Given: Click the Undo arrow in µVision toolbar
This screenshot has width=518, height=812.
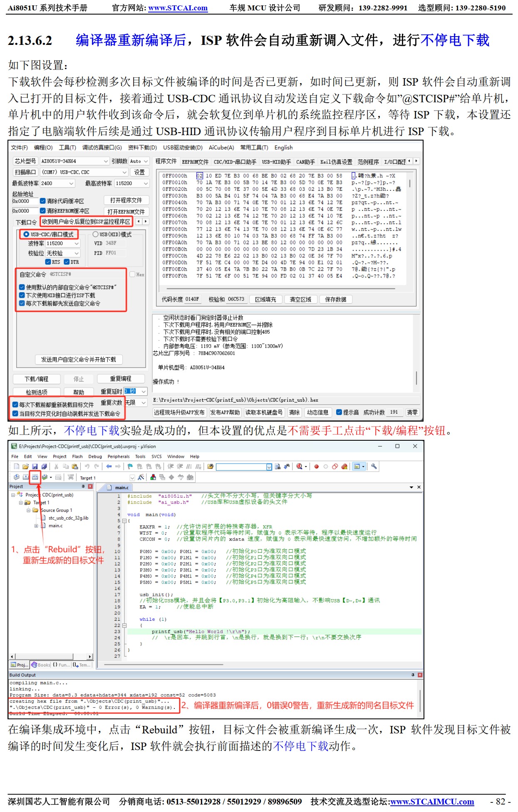Looking at the screenshot, I should (x=87, y=466).
